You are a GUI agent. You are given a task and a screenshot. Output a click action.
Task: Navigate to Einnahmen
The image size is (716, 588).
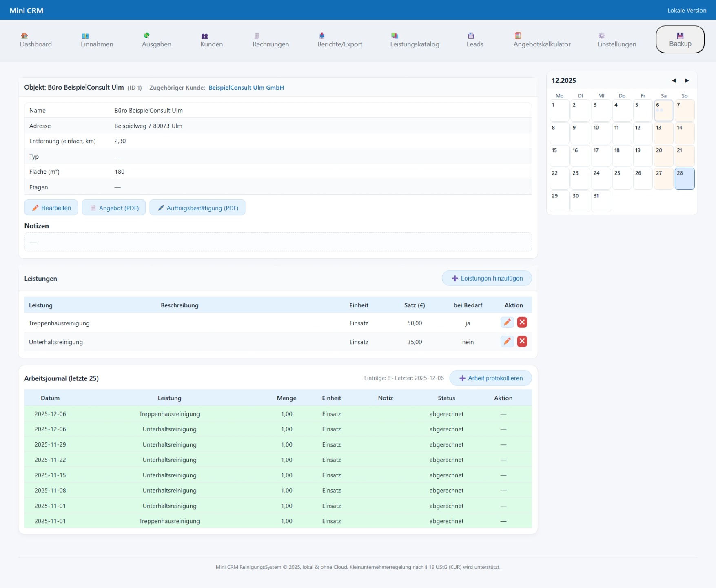tap(97, 40)
